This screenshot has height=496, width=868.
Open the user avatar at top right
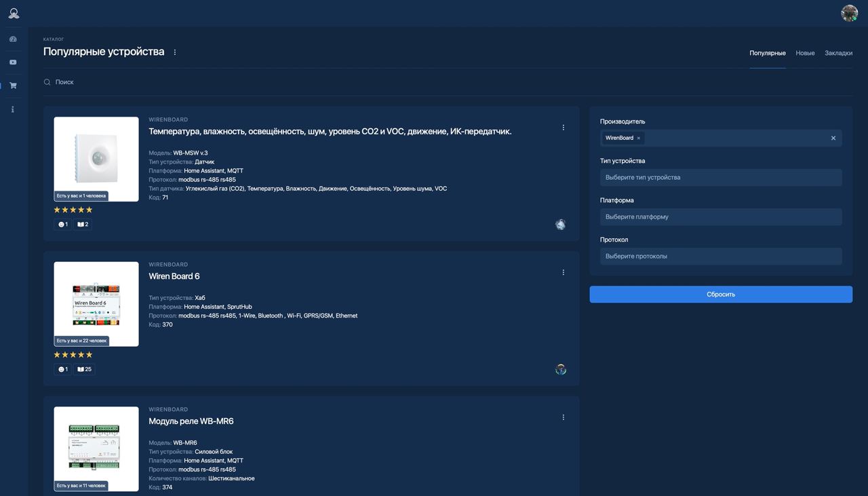[x=849, y=13]
